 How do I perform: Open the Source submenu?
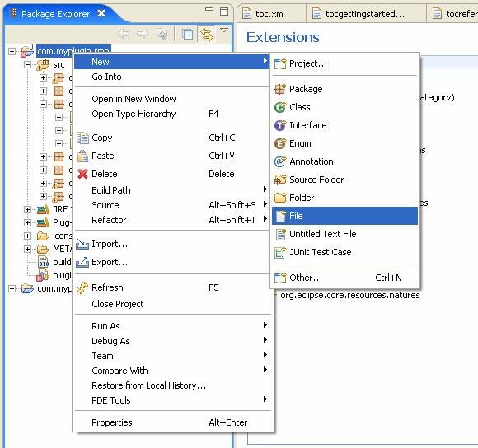pyautogui.click(x=172, y=205)
